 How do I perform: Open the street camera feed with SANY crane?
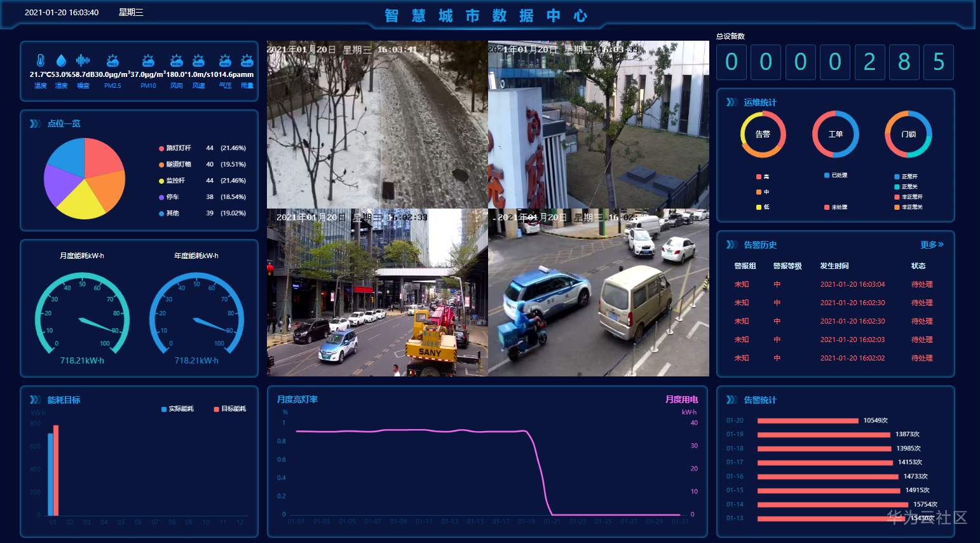(x=378, y=292)
